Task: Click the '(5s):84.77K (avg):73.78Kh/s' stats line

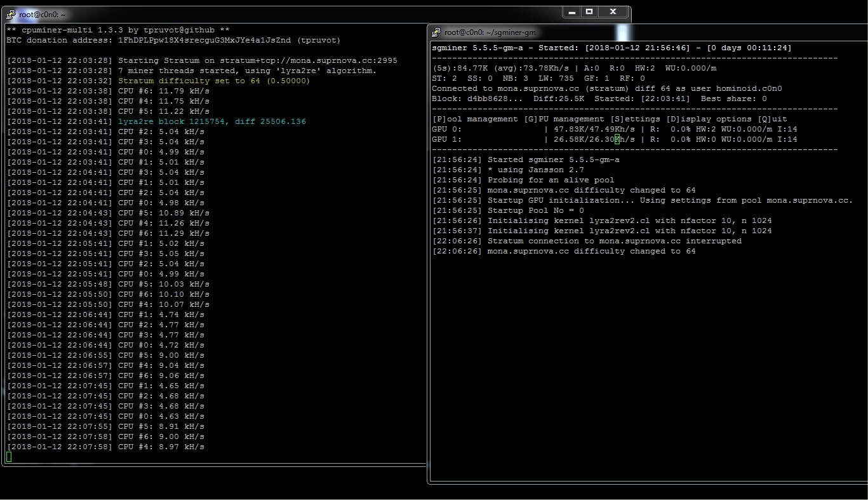Action: coord(574,68)
